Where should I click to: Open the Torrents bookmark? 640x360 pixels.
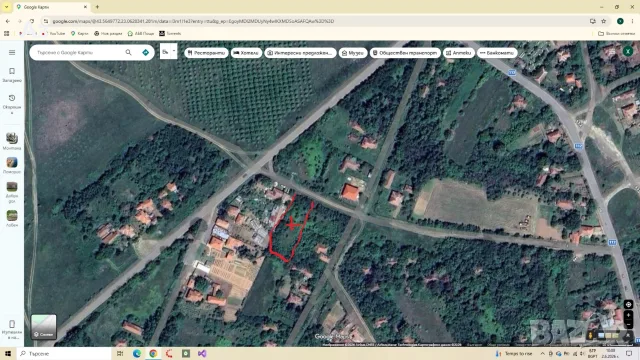click(170, 33)
